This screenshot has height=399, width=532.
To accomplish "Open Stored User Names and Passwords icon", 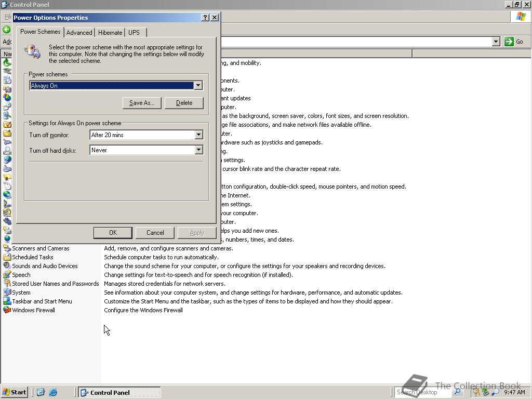I will pyautogui.click(x=7, y=284).
